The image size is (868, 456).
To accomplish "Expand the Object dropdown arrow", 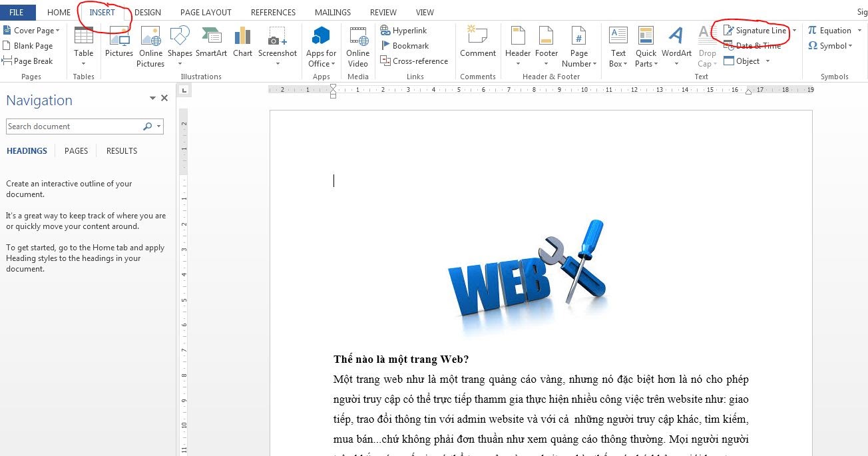I will (x=767, y=61).
